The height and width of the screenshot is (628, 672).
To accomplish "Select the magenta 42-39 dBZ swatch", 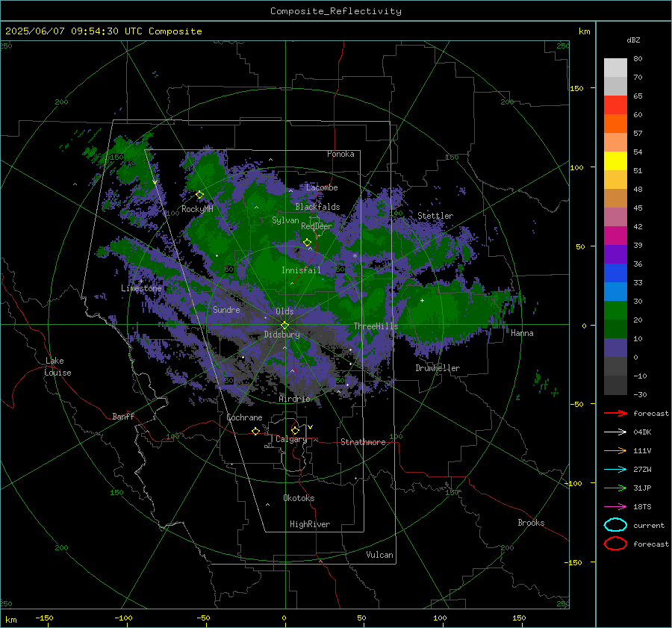I will pyautogui.click(x=615, y=236).
